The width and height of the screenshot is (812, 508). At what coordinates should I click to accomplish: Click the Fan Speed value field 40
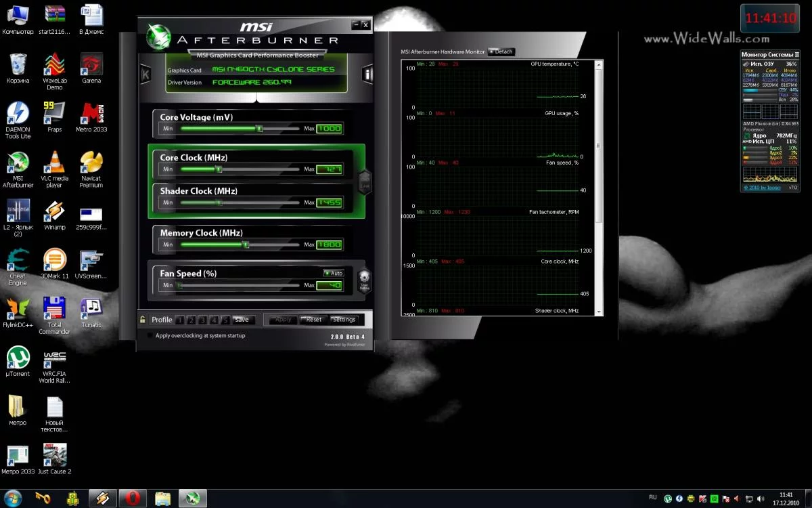330,286
